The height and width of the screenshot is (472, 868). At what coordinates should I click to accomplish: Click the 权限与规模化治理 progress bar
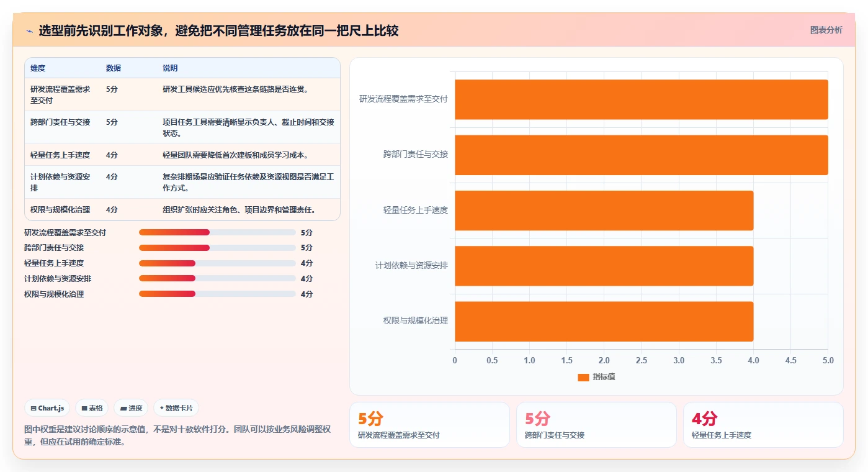[217, 294]
